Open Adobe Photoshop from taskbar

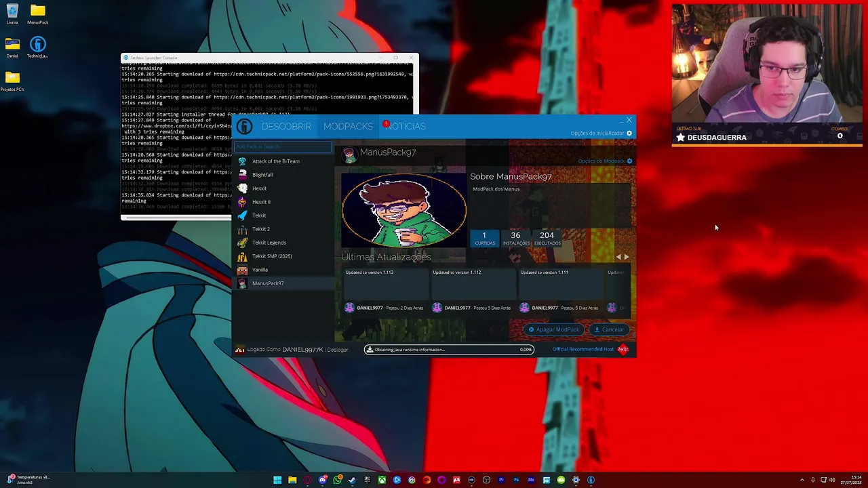(516, 480)
